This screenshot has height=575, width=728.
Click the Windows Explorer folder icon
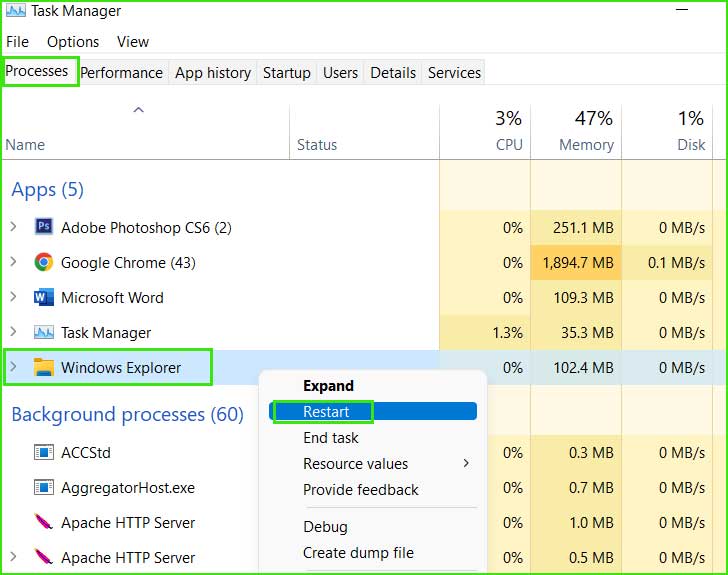44,367
